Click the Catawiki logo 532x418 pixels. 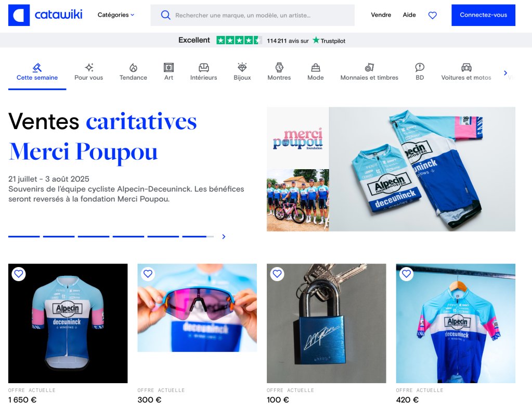pos(45,15)
